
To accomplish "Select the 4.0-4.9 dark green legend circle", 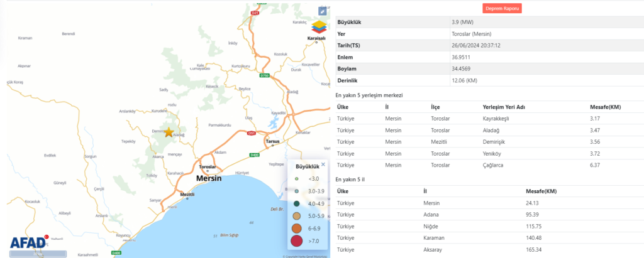I will [x=296, y=203].
